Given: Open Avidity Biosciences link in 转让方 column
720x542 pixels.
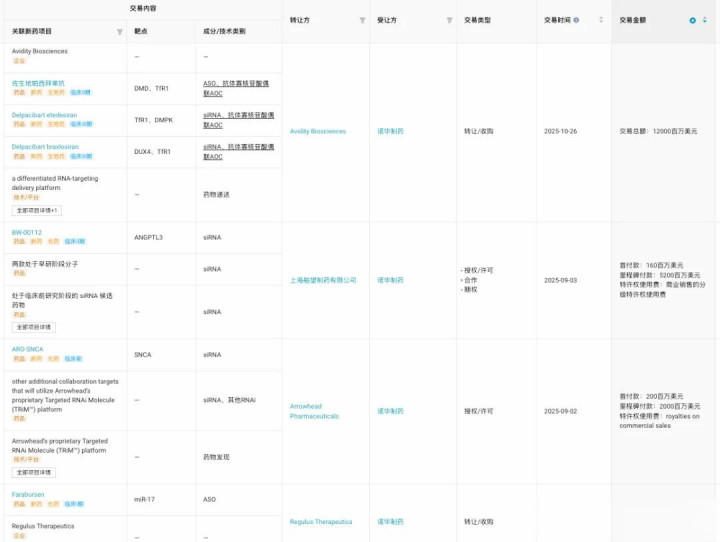Looking at the screenshot, I should 318,131.
